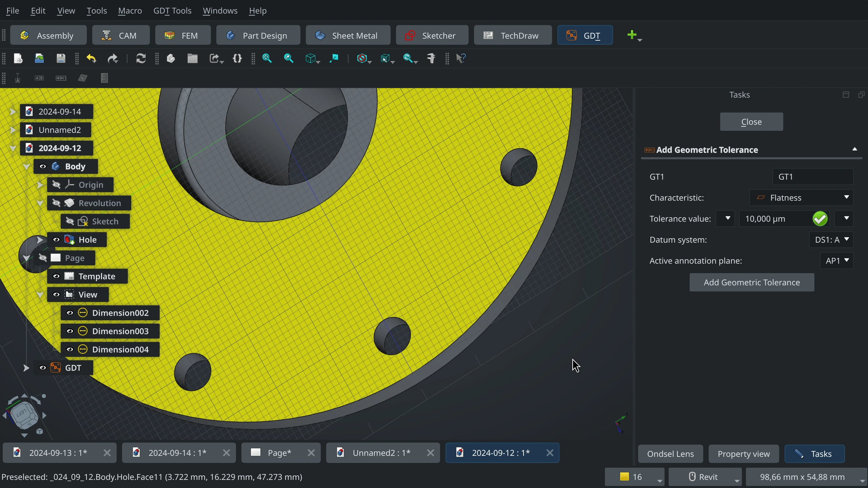Switch to the Part Design workbench

pyautogui.click(x=258, y=35)
